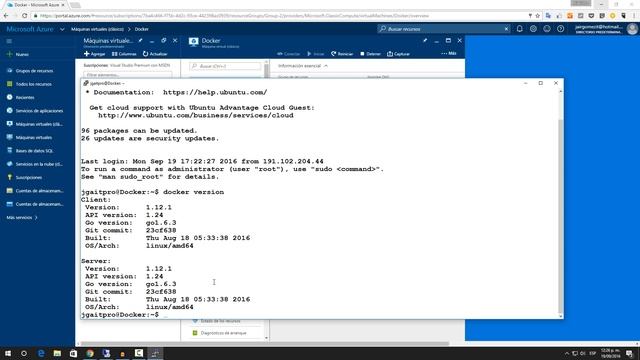Open Microsoft Edge from the taskbar
640x360 pixels.
click(41, 353)
